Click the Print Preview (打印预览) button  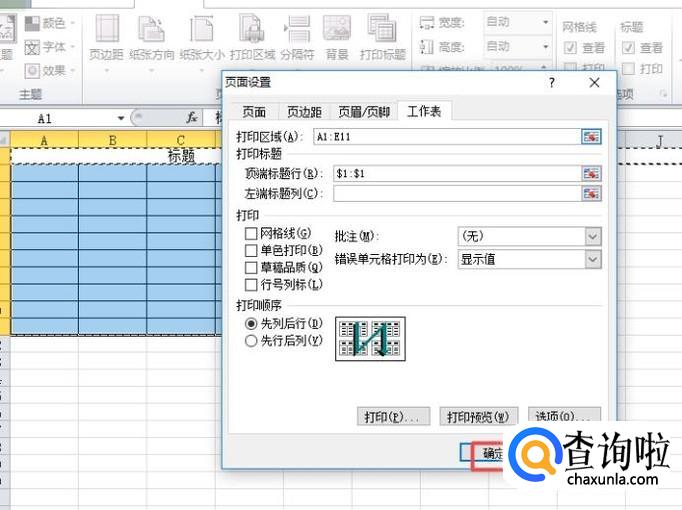click(478, 417)
